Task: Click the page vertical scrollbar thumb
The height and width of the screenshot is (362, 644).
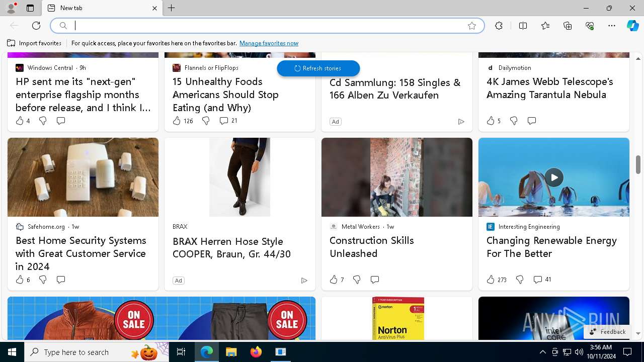Action: point(638,164)
